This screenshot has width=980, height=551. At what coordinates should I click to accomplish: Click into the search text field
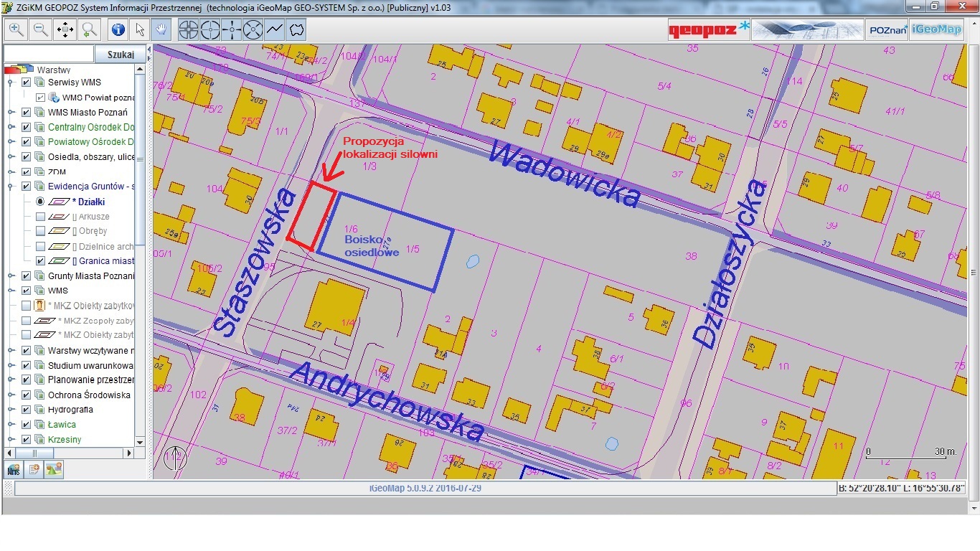click(49, 55)
